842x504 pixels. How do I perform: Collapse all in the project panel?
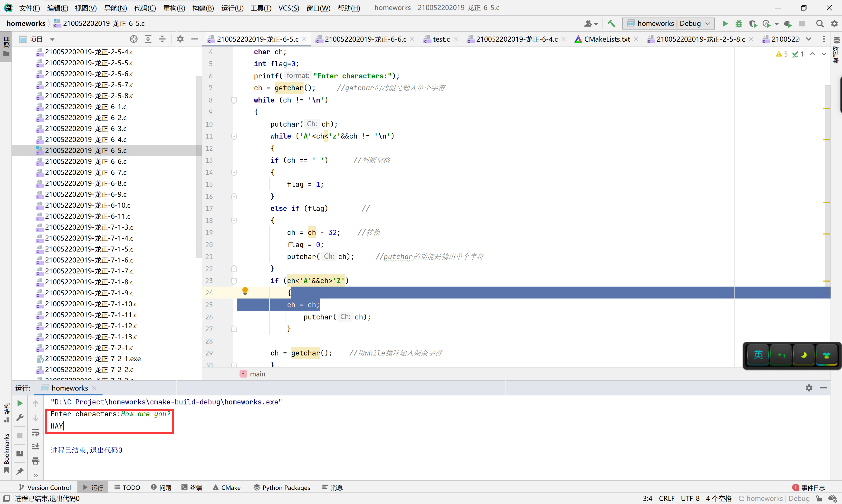(162, 39)
